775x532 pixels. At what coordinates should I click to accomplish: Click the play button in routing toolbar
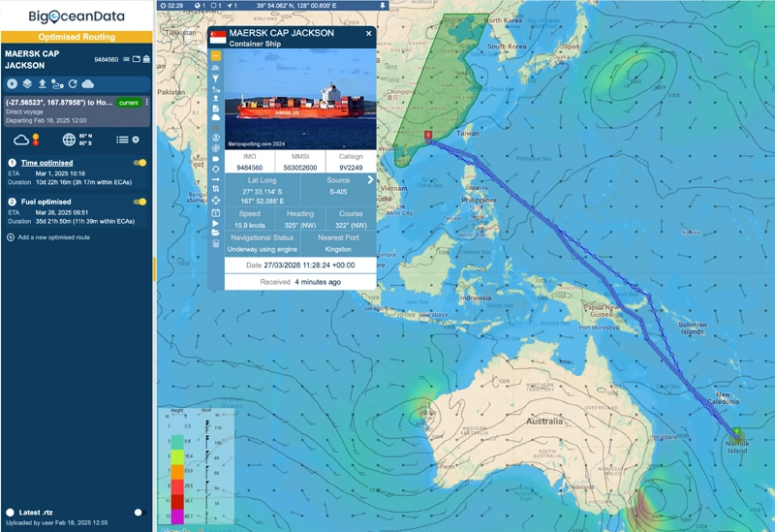click(13, 84)
